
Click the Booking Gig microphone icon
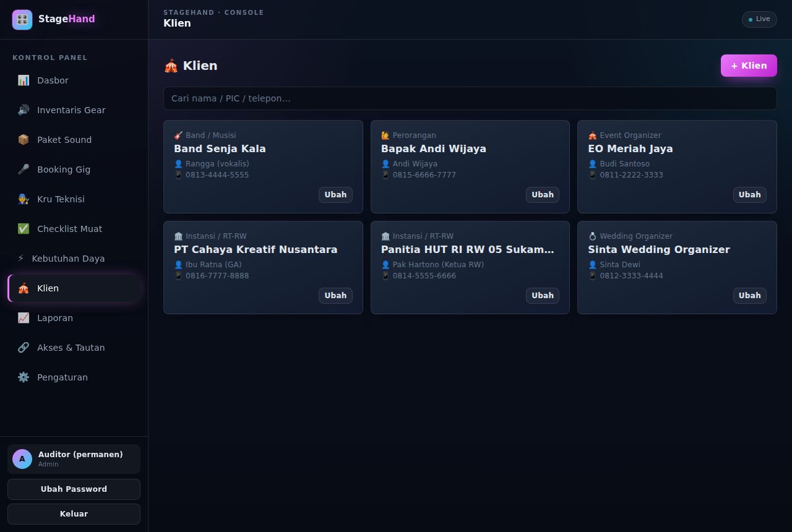[24, 169]
